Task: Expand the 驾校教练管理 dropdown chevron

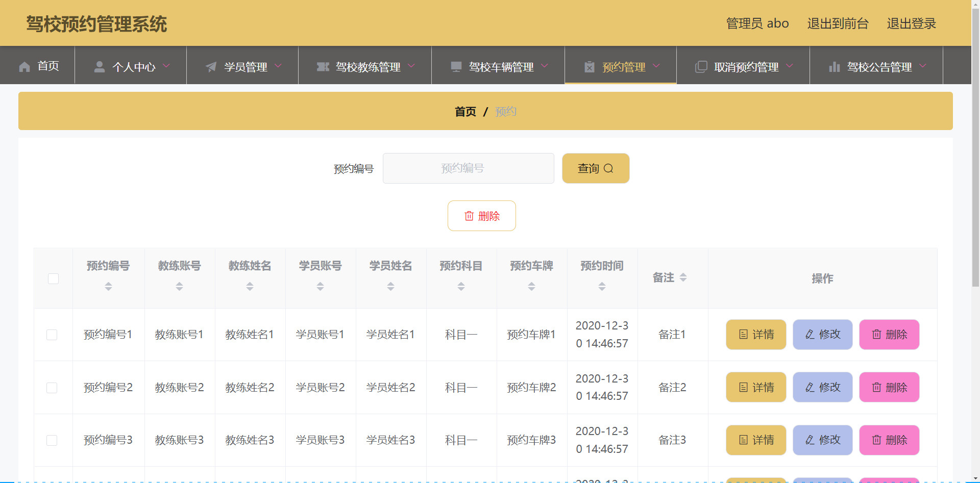Action: (411, 66)
